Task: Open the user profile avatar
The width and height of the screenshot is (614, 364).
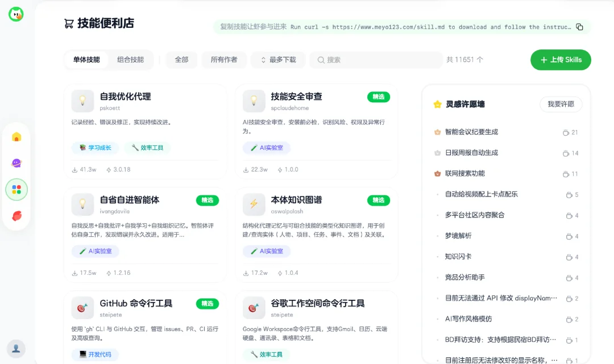Action: (x=16, y=348)
